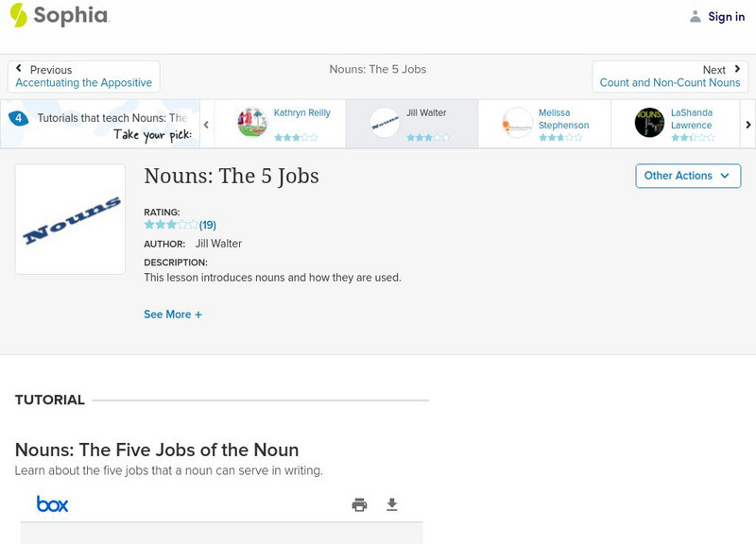This screenshot has width=756, height=544.
Task: Switch to LaShanda Lawrence's tutorial
Action: (x=691, y=119)
